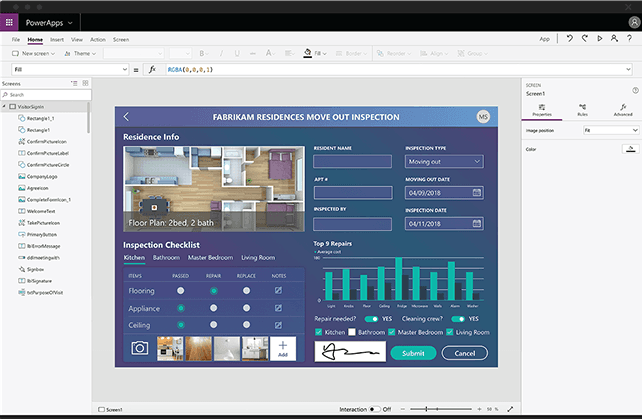
Task: Open the Moving Out Date calendar icon
Action: tap(477, 193)
